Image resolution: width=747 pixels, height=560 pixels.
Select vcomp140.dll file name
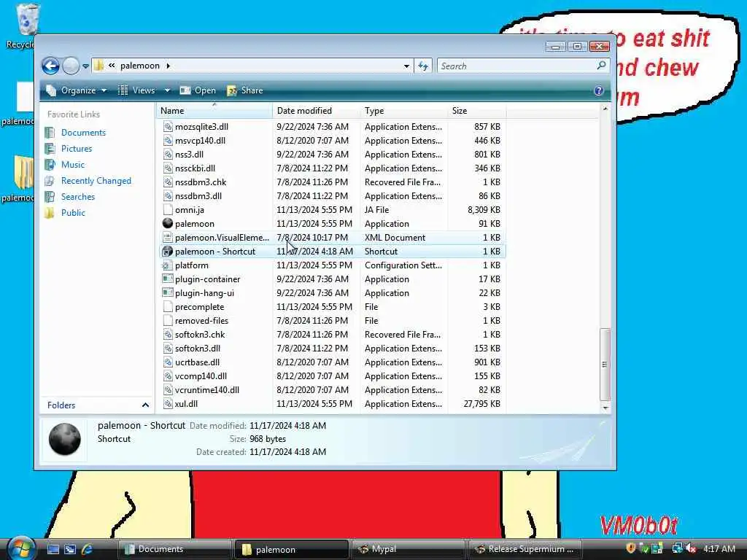[201, 376]
